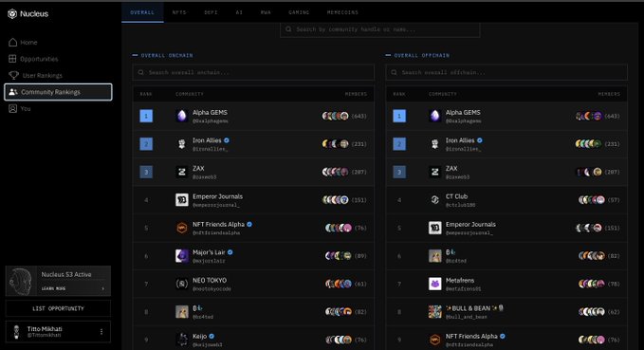Switch to the NFTs tab

point(179,12)
